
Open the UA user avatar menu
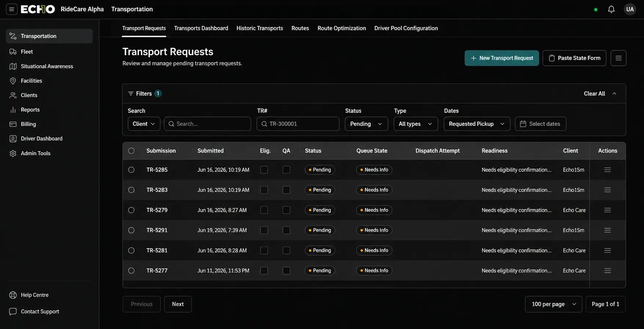point(630,9)
